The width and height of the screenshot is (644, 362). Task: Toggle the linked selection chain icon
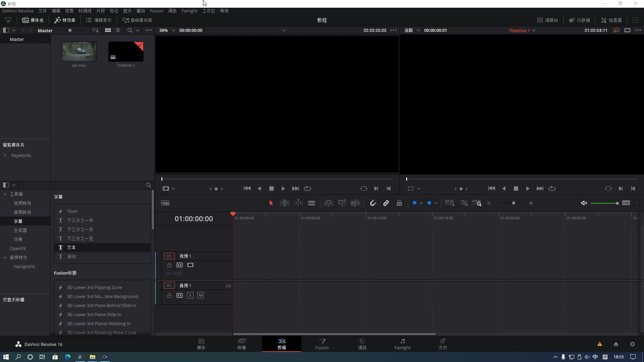coord(386,203)
